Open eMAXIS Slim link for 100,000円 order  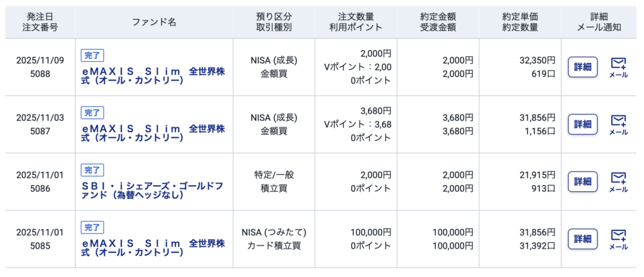[x=153, y=247]
